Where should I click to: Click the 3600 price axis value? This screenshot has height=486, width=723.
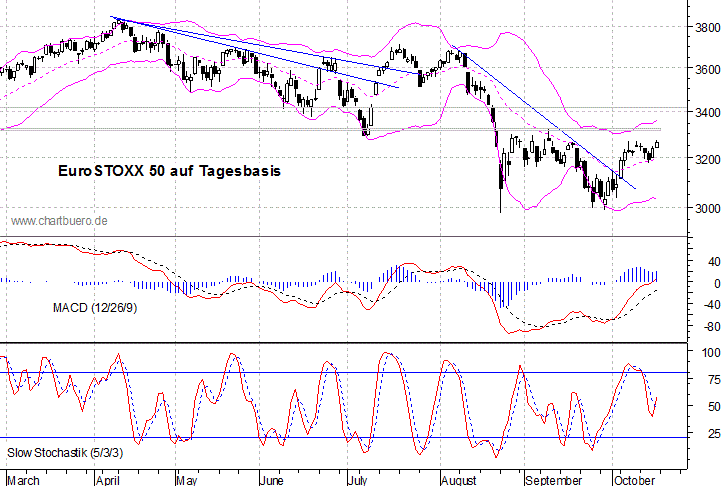(707, 69)
